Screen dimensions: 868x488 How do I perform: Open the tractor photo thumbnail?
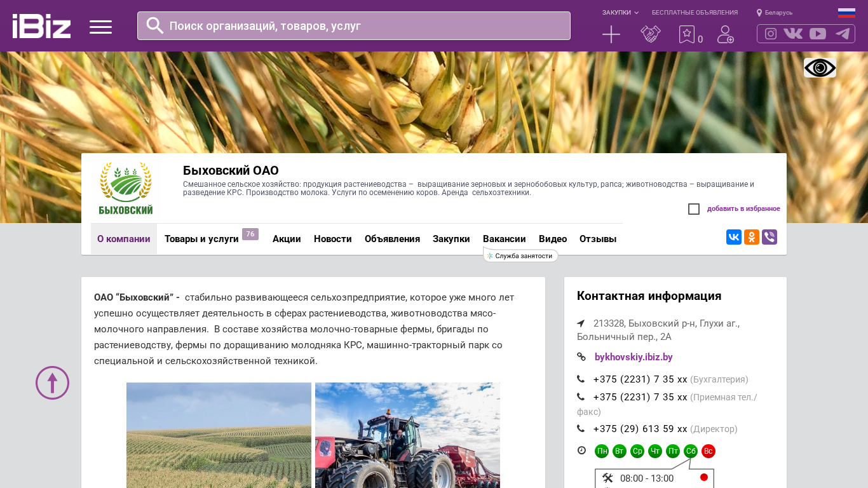tap(407, 435)
